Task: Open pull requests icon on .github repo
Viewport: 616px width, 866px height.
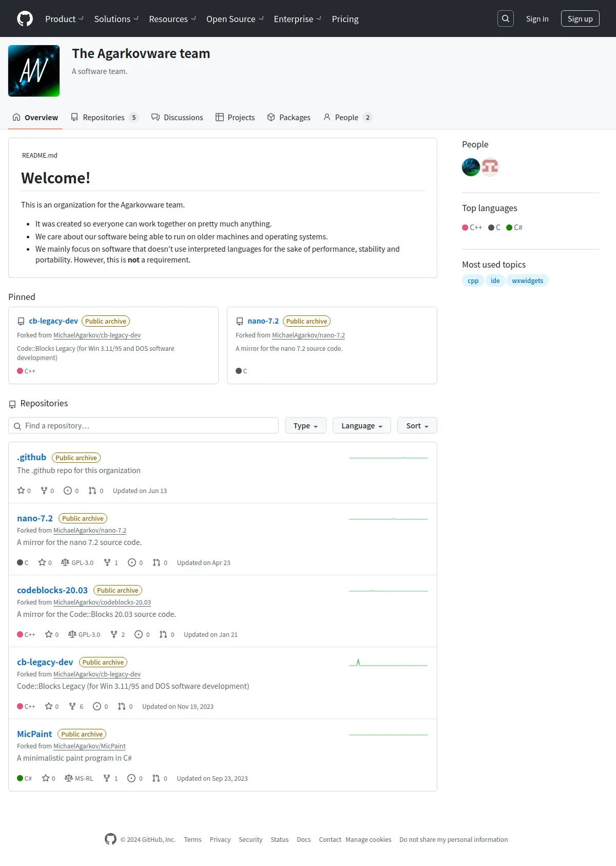Action: point(92,491)
